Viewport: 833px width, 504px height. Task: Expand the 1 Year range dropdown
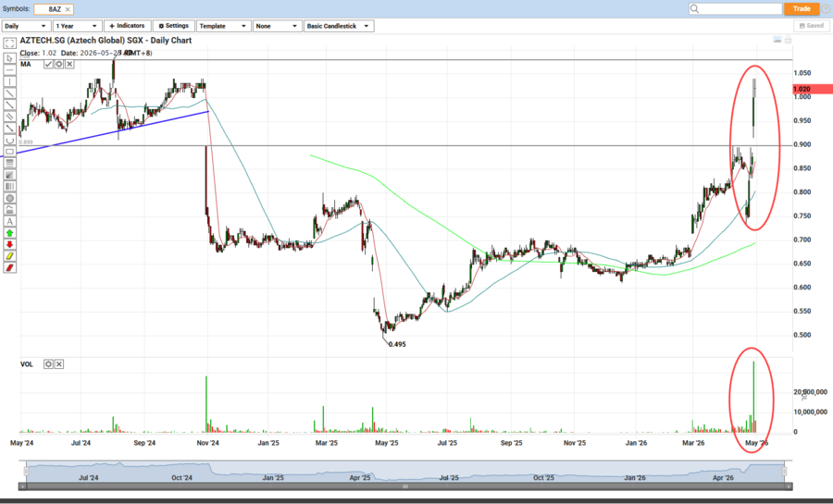click(x=76, y=26)
